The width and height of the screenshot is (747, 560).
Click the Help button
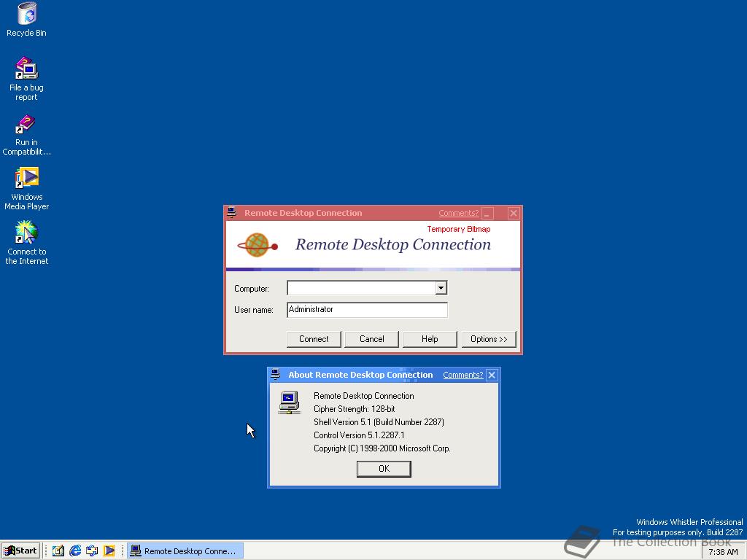pyautogui.click(x=430, y=339)
